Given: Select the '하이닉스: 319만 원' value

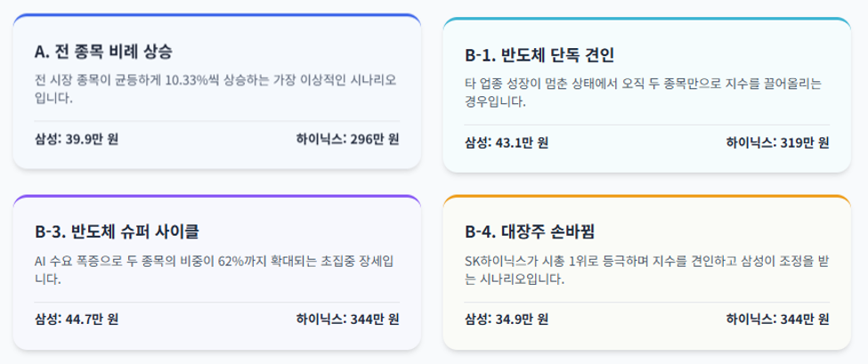Looking at the screenshot, I should (778, 142).
